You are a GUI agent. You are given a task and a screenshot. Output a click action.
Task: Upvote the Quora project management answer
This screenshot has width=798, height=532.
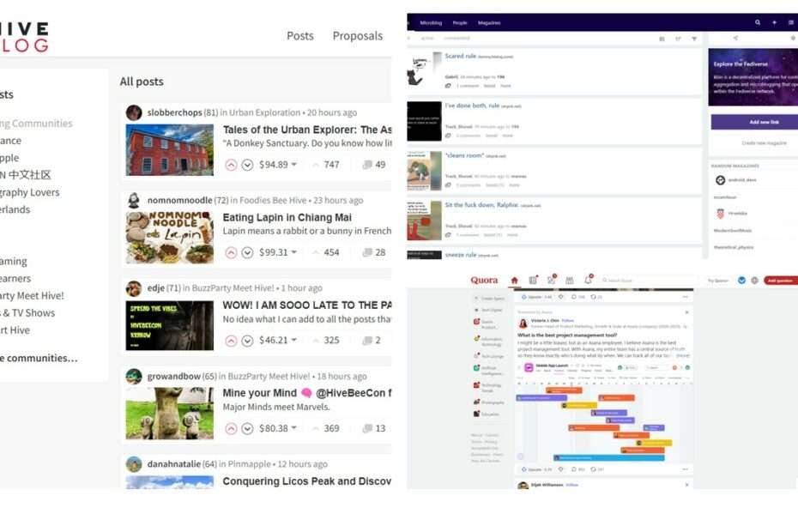click(x=536, y=469)
